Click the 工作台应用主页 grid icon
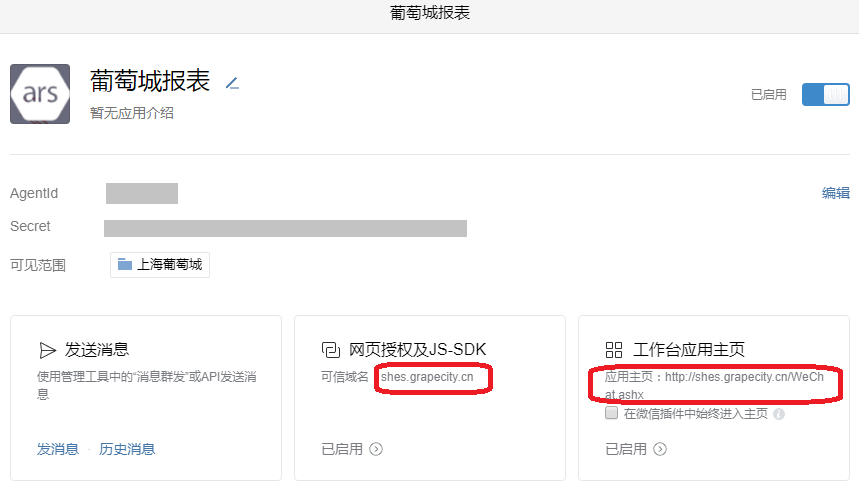859x486 pixels. pos(614,350)
